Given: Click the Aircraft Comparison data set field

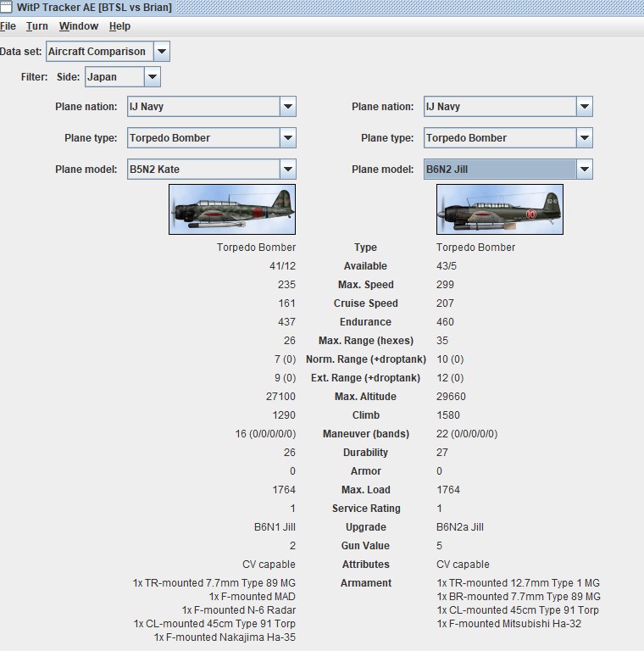Looking at the screenshot, I should click(x=100, y=52).
